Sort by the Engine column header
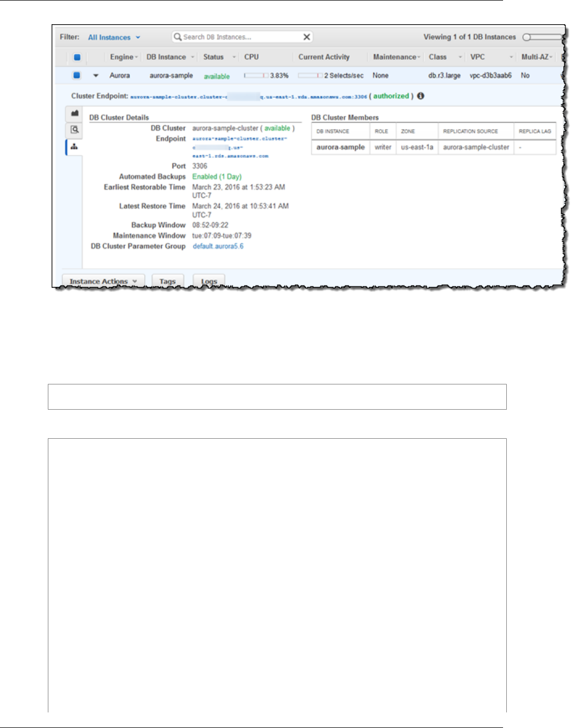Screen dimensions: 574x728 [124, 57]
